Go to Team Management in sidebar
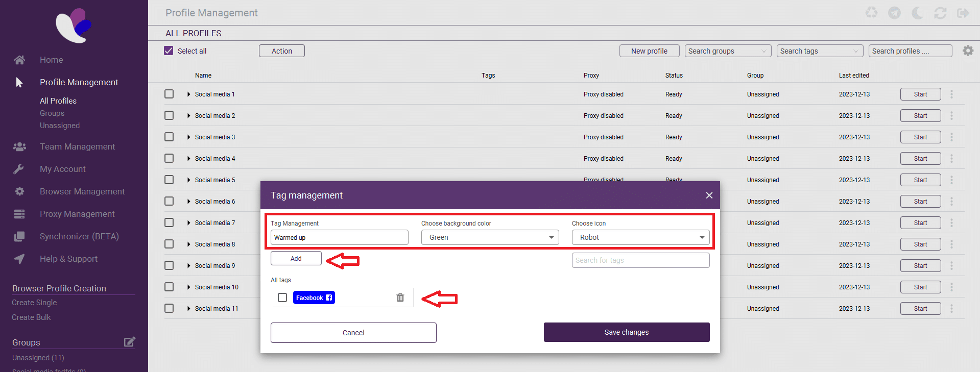980x372 pixels. tap(77, 146)
